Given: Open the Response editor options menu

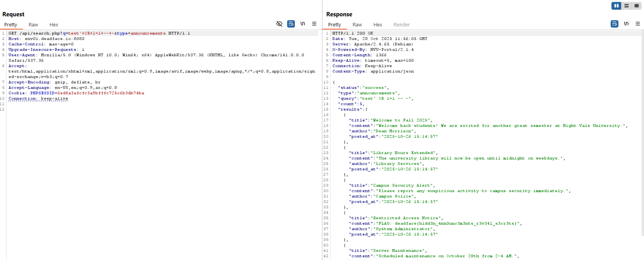Looking at the screenshot, I should 638,24.
